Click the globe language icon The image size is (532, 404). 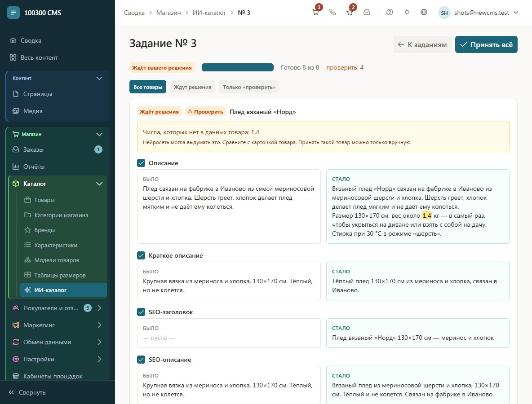coord(424,13)
